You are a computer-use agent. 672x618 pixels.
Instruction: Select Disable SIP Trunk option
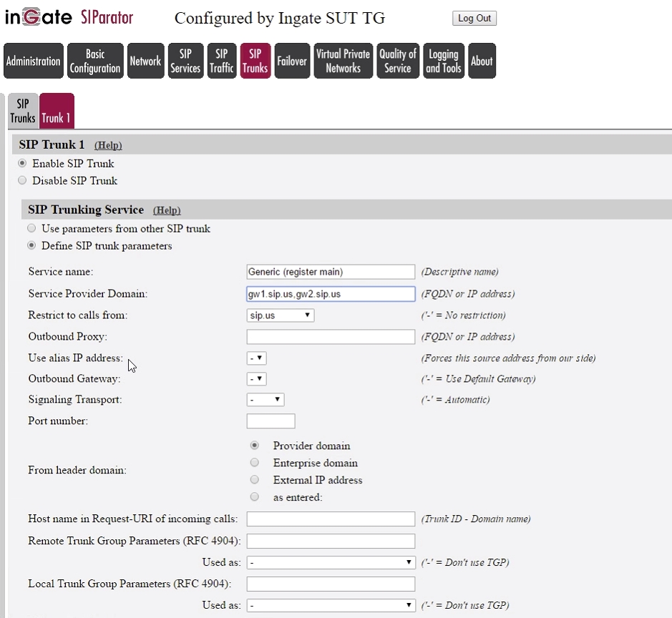tap(22, 180)
